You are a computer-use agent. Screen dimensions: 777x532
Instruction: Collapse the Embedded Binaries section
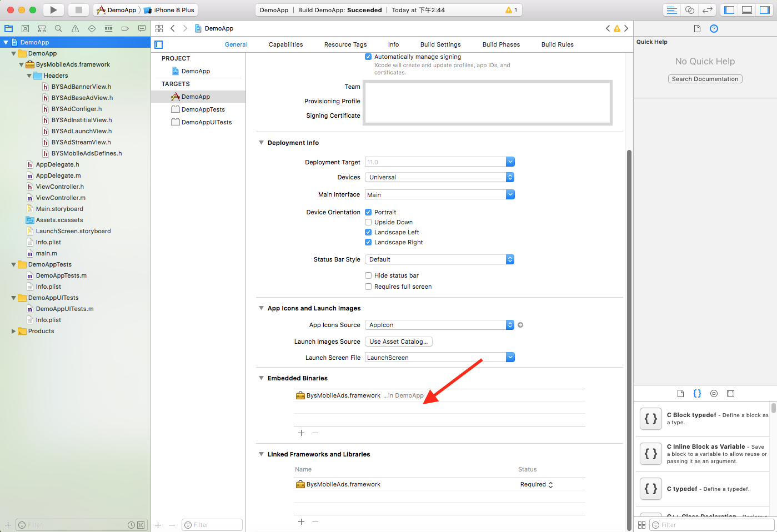(261, 378)
